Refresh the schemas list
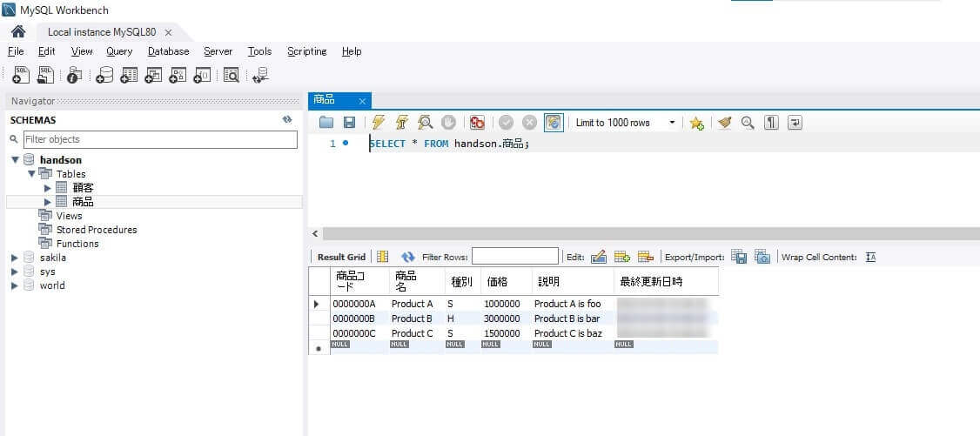Image resolution: width=980 pixels, height=436 pixels. point(287,119)
